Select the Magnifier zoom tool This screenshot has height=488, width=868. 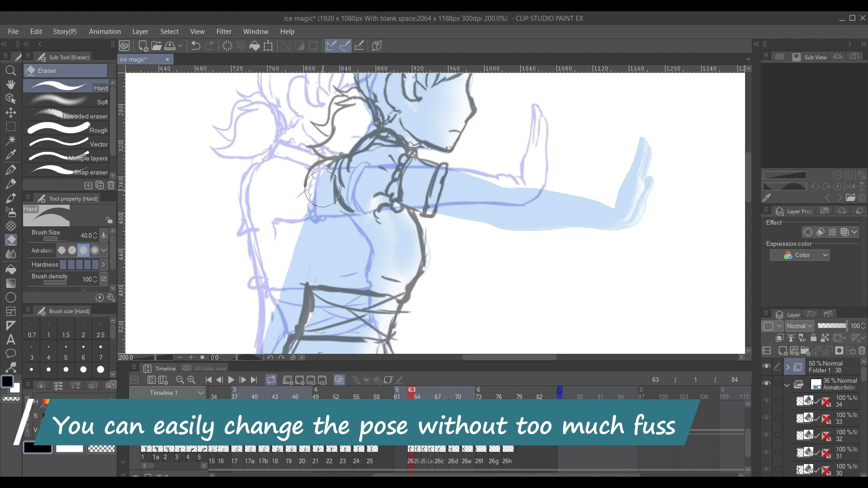pyautogui.click(x=11, y=70)
